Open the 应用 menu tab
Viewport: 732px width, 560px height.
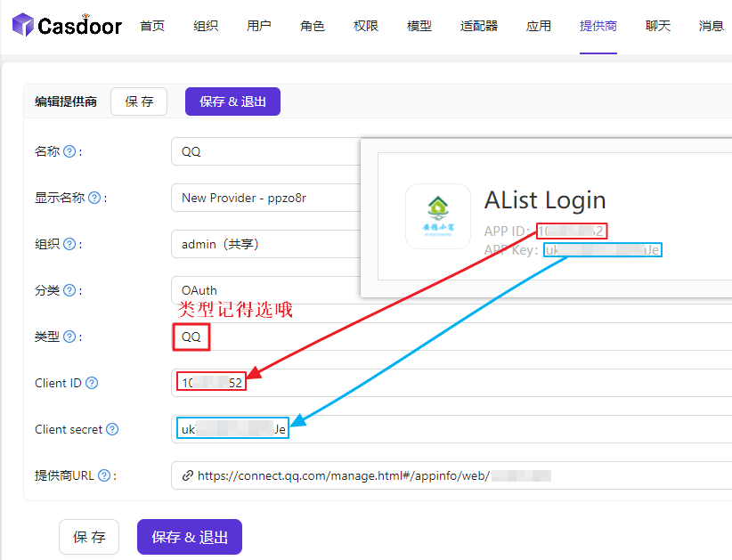coord(539,26)
